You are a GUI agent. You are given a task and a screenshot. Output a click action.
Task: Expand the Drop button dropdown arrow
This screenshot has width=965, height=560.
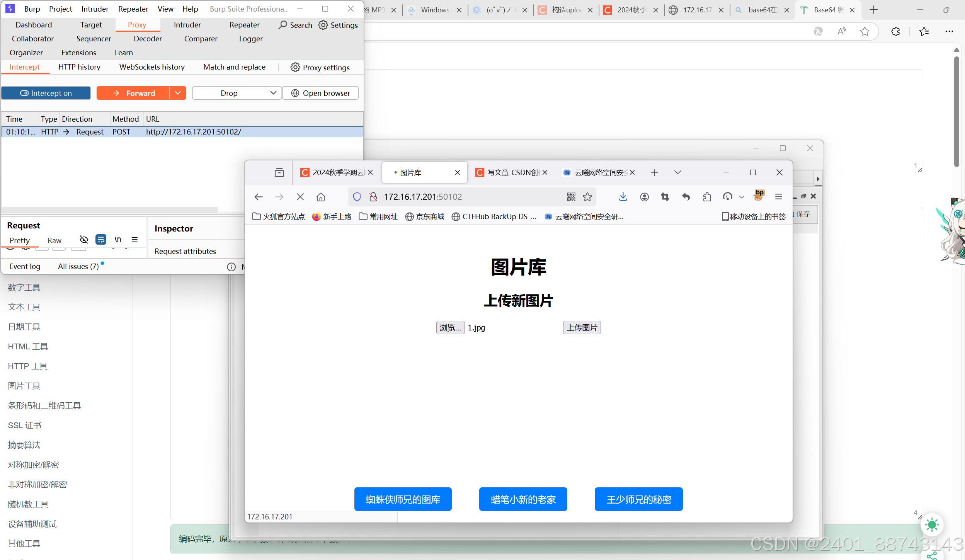click(x=273, y=93)
